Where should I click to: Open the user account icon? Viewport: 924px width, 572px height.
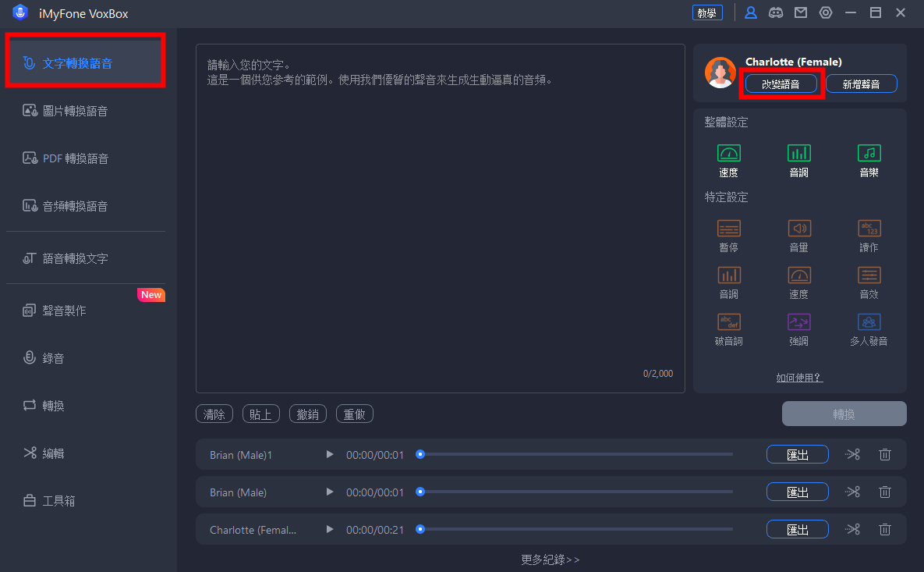(x=751, y=12)
